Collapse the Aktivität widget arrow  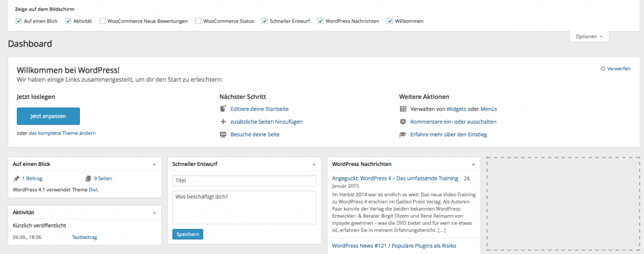[x=155, y=213]
